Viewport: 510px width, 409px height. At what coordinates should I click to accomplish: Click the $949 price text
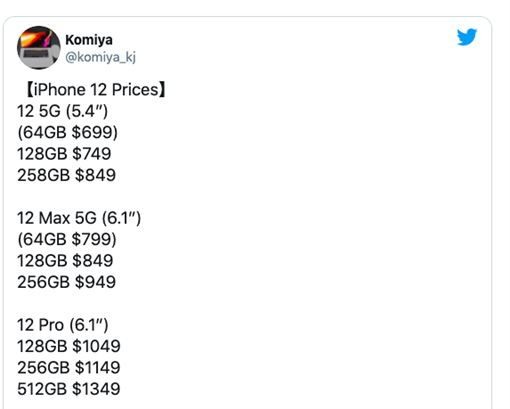95,282
